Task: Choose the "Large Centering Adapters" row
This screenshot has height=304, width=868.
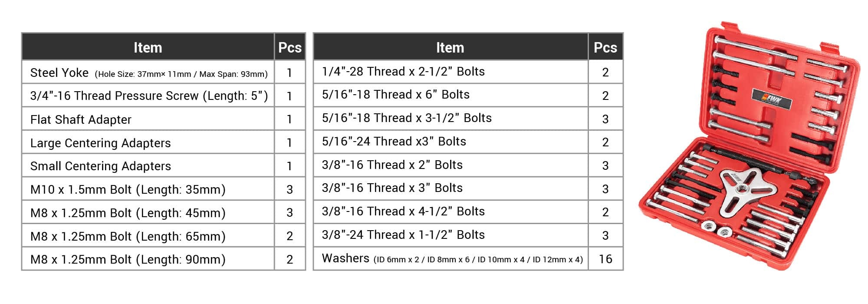Action: 100,143
